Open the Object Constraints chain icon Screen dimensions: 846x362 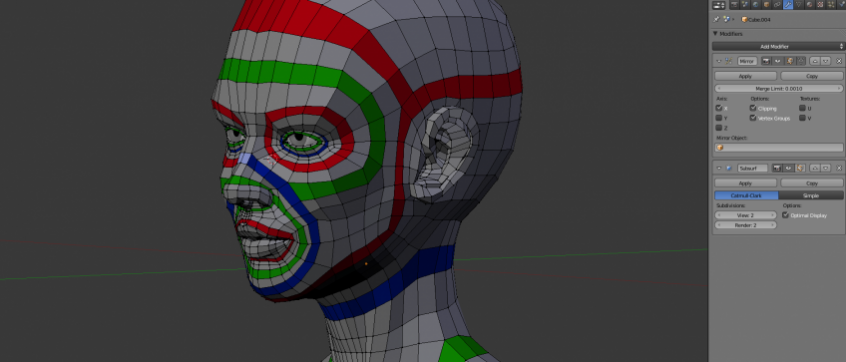pos(777,4)
